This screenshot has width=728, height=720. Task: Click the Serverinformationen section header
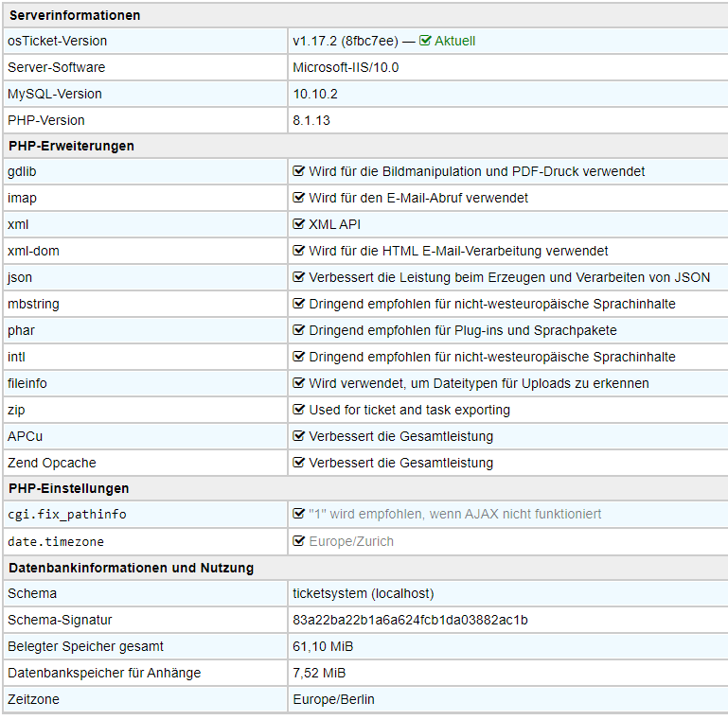click(x=74, y=15)
